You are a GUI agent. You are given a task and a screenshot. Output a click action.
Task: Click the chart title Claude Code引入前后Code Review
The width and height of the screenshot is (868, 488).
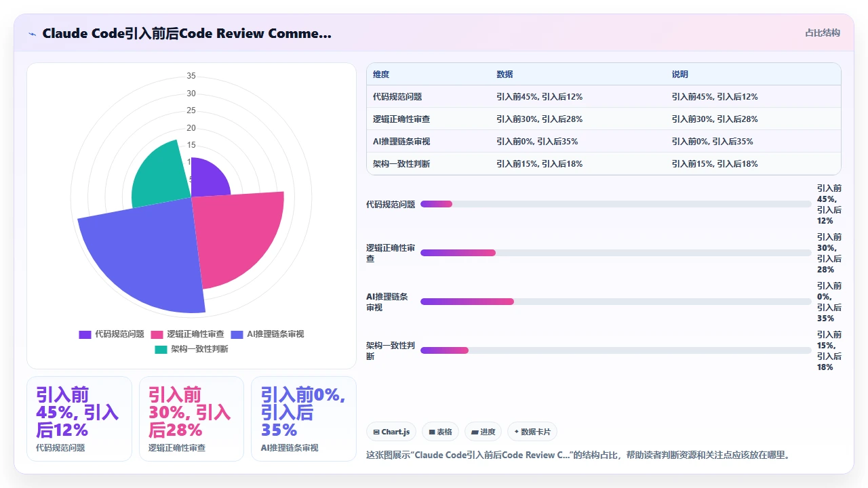186,33
